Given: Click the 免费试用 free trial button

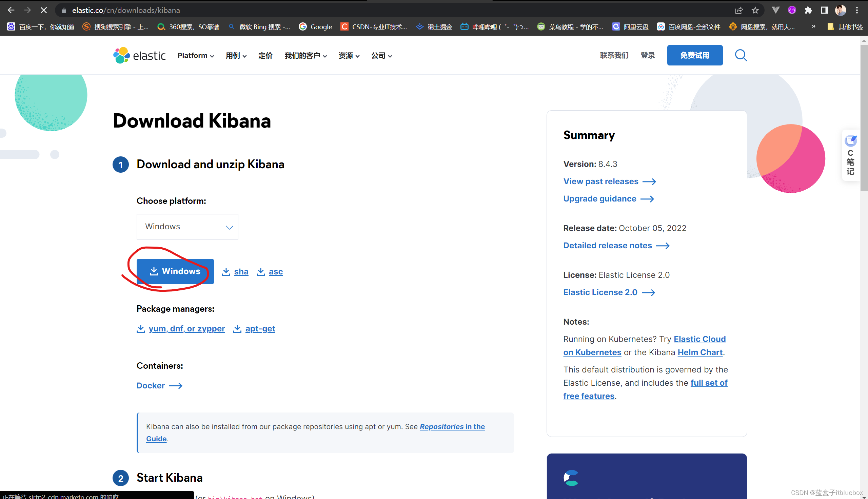Looking at the screenshot, I should coord(693,55).
